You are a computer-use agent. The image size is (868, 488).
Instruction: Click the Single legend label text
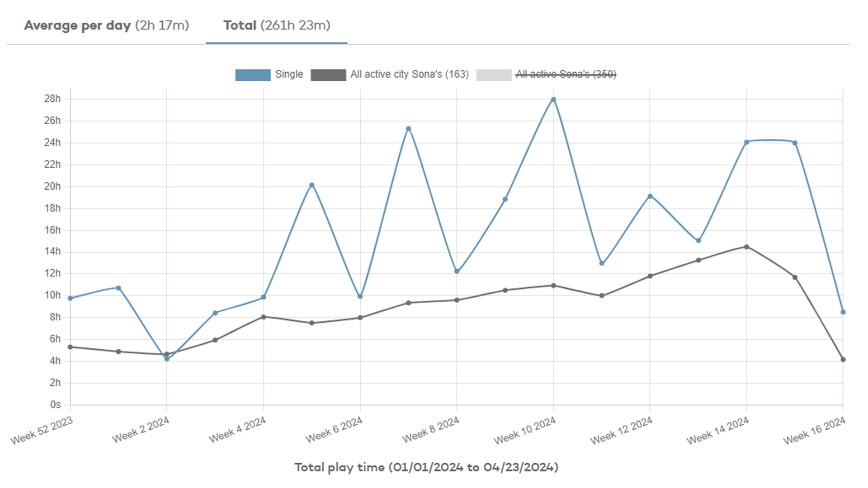pyautogui.click(x=289, y=74)
